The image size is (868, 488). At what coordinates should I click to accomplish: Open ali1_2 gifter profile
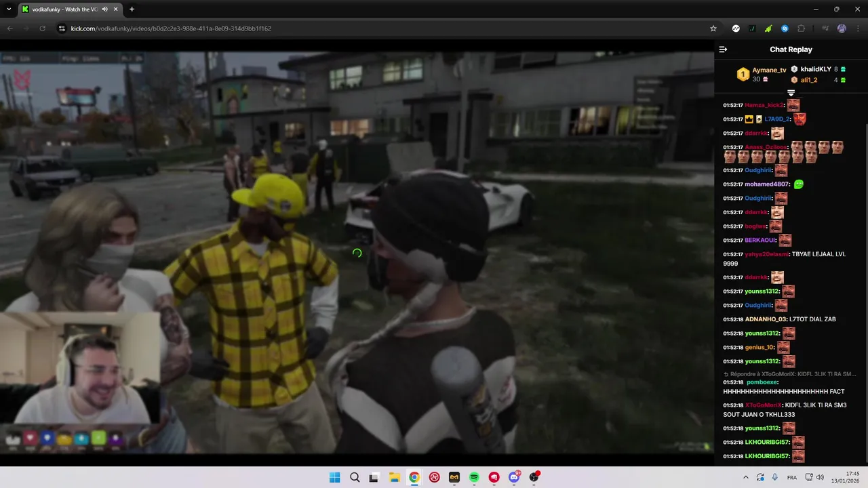808,80
